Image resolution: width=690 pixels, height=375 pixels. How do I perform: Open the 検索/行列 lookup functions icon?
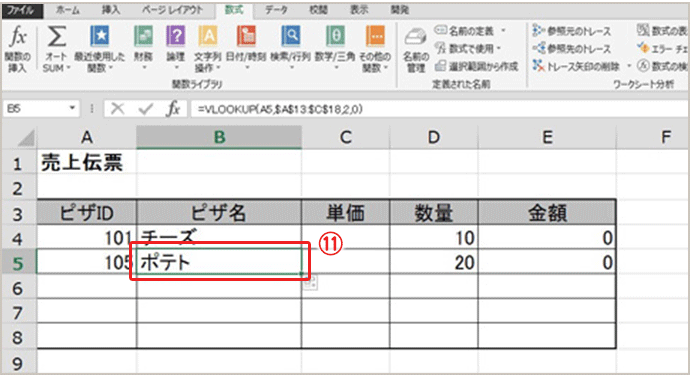click(x=290, y=47)
